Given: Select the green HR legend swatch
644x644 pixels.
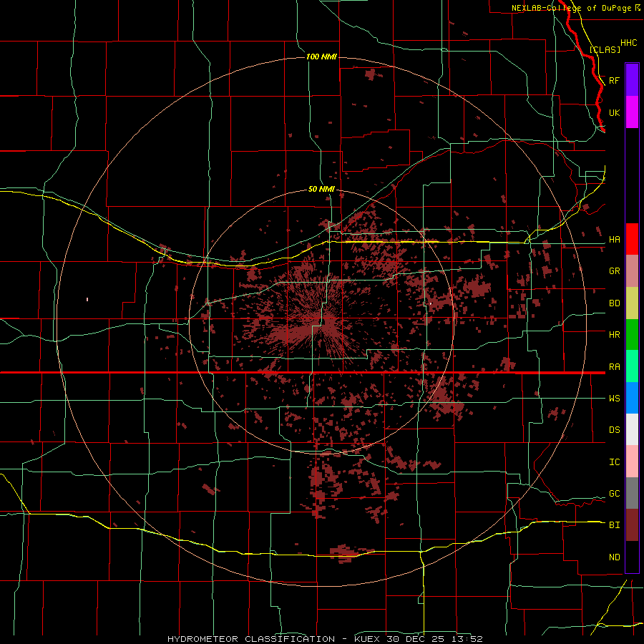Looking at the screenshot, I should pos(632,335).
